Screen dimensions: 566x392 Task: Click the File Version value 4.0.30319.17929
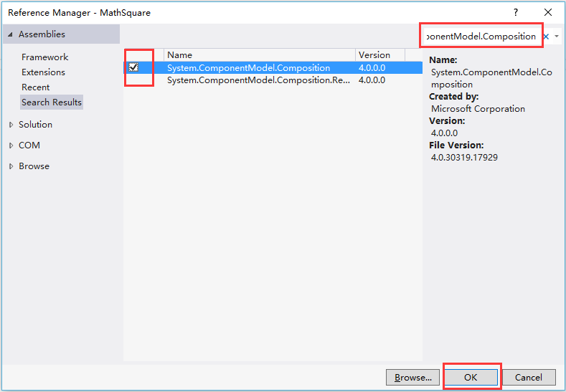464,158
